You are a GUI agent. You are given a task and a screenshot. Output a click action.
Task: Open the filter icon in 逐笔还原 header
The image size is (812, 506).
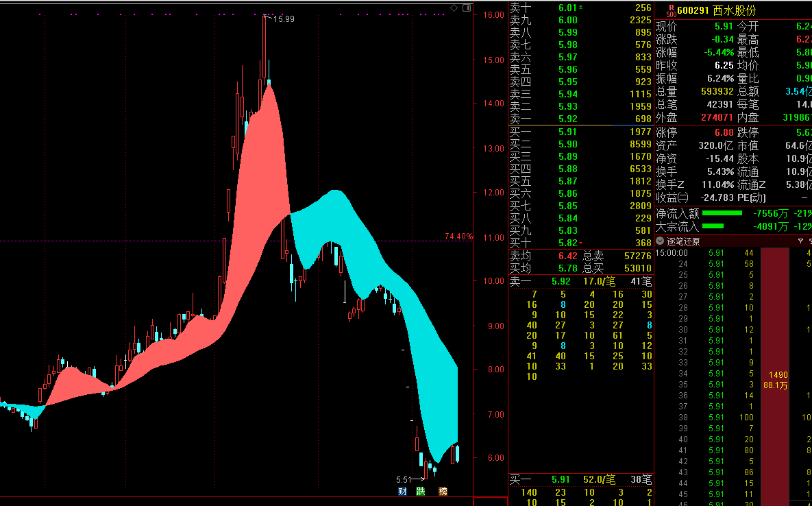[x=800, y=241]
